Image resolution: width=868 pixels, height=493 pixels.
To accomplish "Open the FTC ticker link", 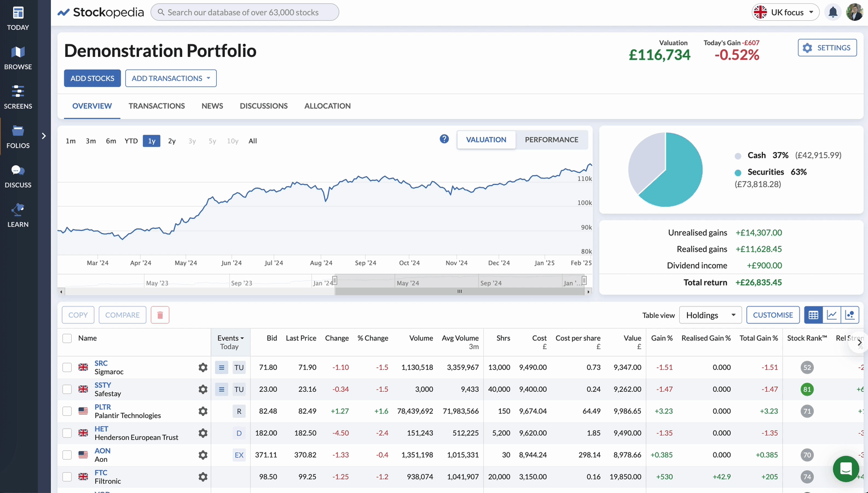I will tap(101, 473).
